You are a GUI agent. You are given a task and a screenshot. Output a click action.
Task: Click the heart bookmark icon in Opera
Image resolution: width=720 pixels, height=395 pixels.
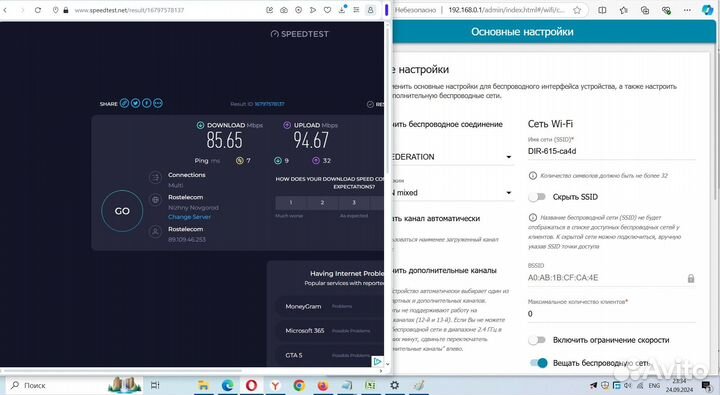tap(327, 10)
